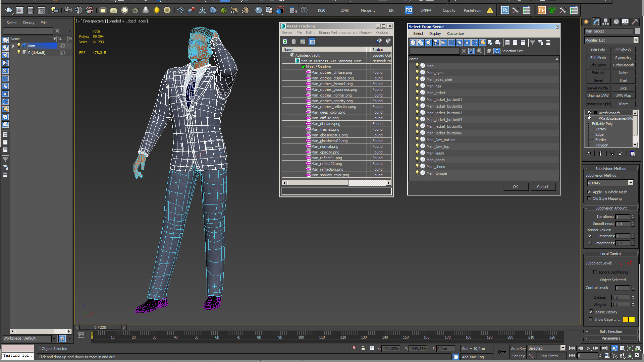Open Edit menu in Layer Explorer

[x=44, y=23]
